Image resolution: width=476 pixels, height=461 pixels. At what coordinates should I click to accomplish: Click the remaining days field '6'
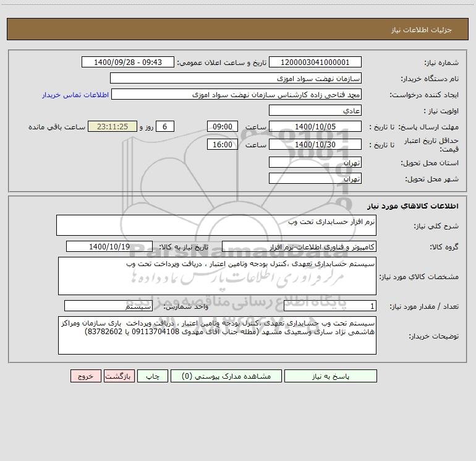coord(165,126)
